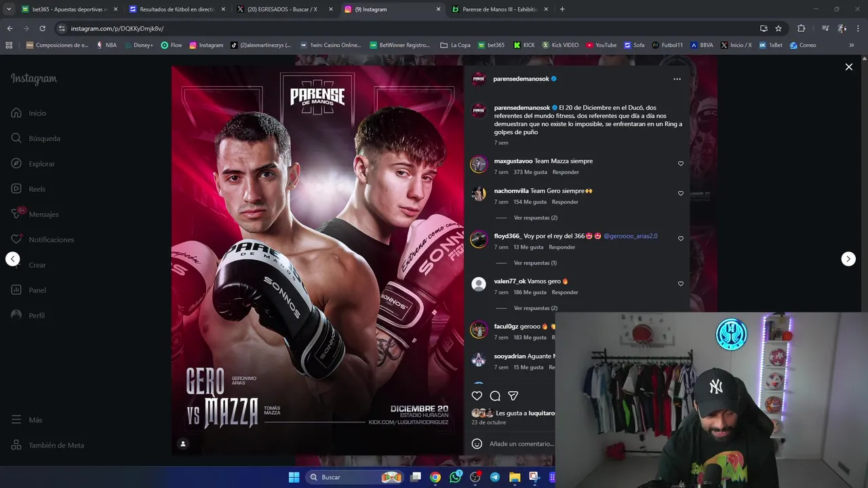This screenshot has width=868, height=488.
Task: Go to next post with right arrow
Action: tap(848, 259)
